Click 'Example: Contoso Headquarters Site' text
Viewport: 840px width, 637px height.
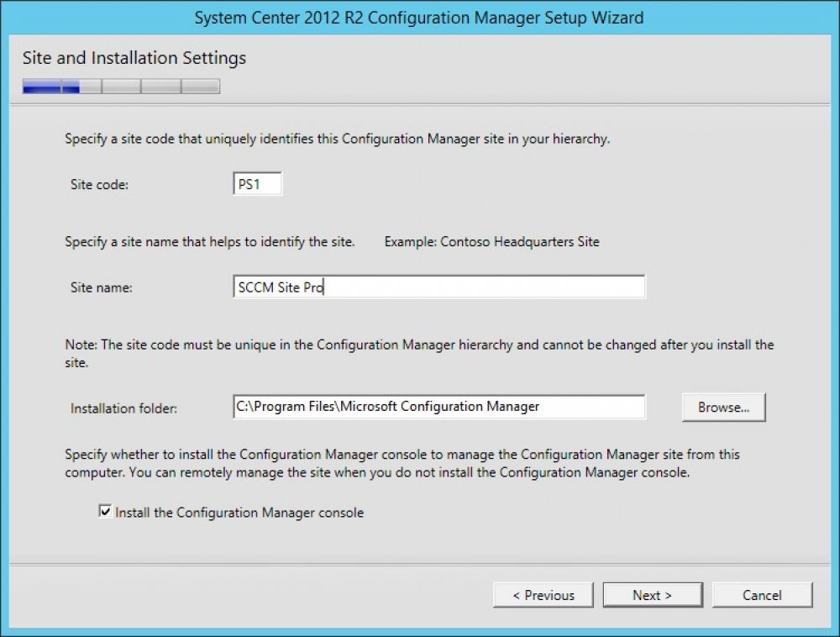(x=491, y=242)
